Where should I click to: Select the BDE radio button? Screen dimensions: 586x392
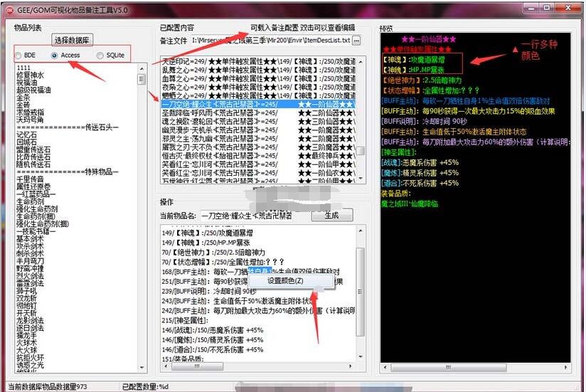pos(19,55)
